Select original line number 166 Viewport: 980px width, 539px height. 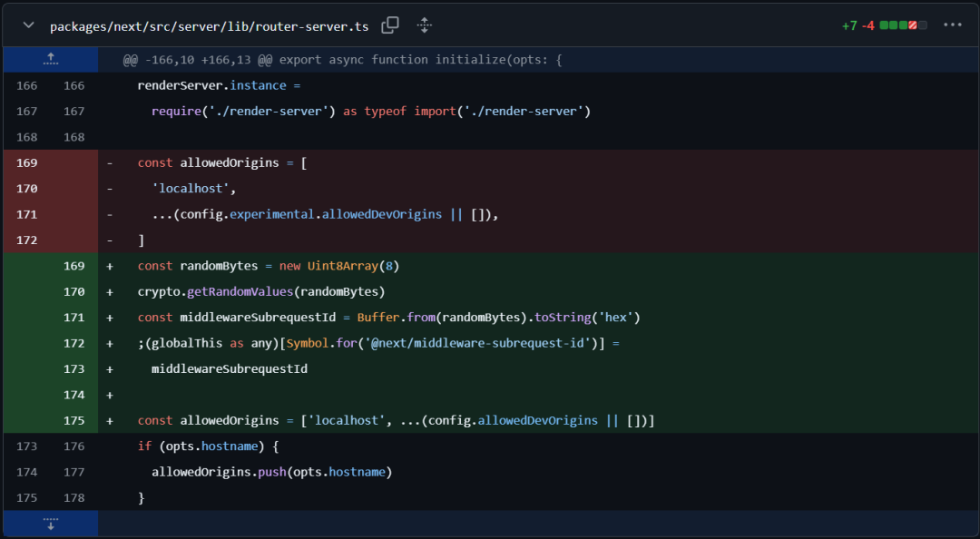(26, 85)
